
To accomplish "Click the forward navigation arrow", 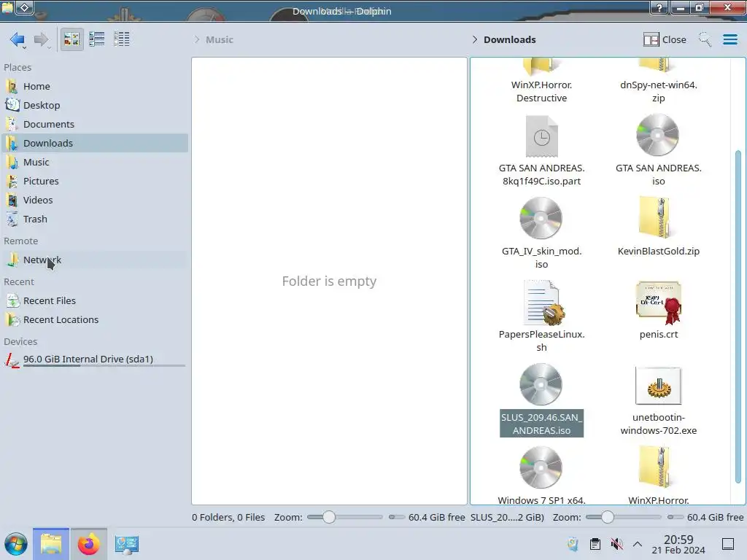I will [x=42, y=39].
